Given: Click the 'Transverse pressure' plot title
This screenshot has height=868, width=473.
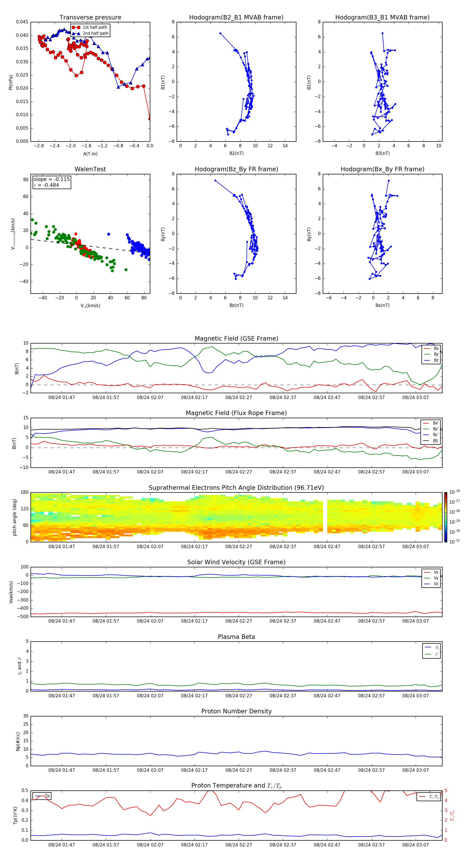Looking at the screenshot, I should (x=90, y=17).
